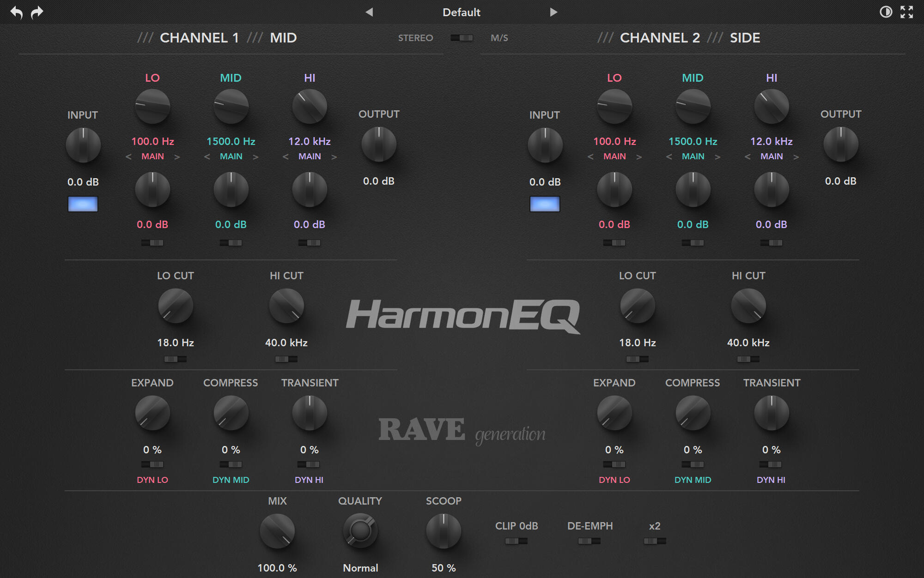
Task: Click right chevron beside Channel 2 MID MAIN
Action: pyautogui.click(x=717, y=157)
